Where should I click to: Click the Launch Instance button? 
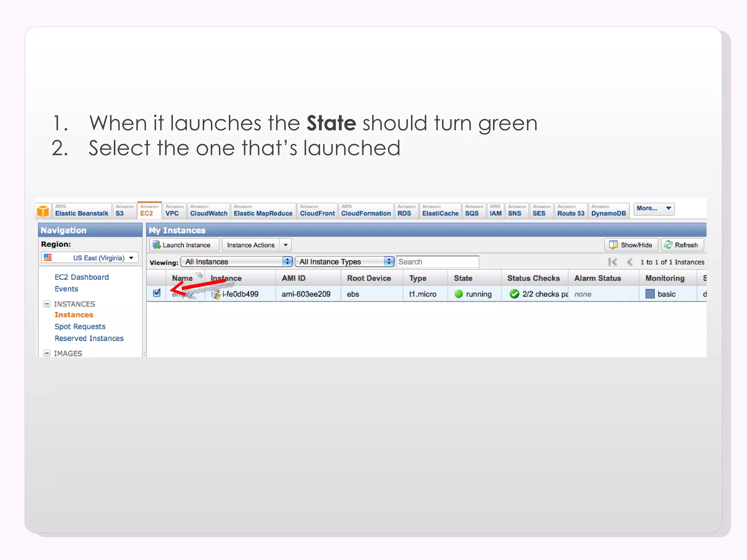184,245
